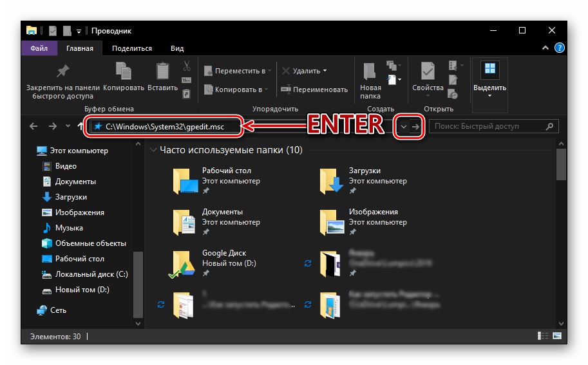Expand the Выделить (Select) dropdown

[x=489, y=95]
